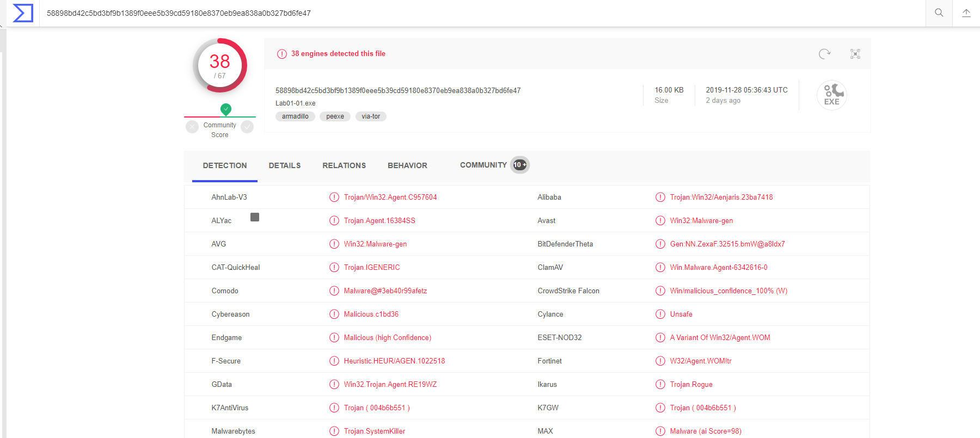Click W32/Agent.WOM!tr Fortinet result
The image size is (980, 438).
(701, 361)
